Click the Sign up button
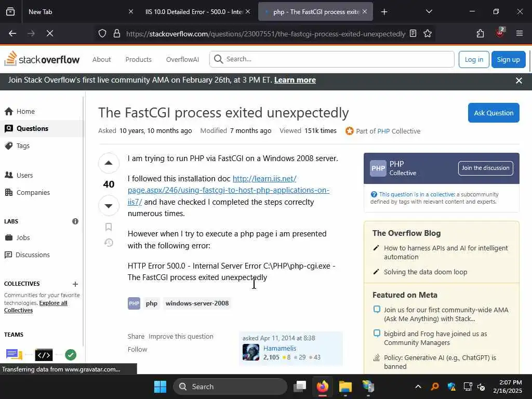The height and width of the screenshot is (399, 532). point(508,59)
